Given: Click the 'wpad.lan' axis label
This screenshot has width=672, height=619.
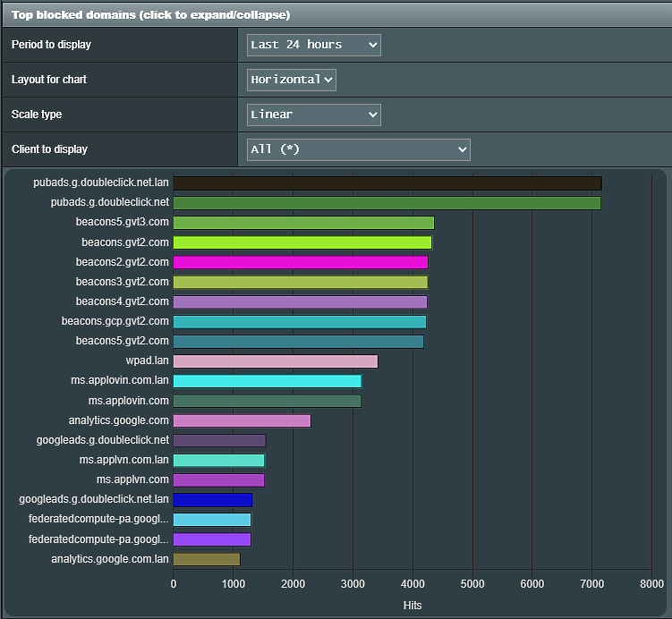Looking at the screenshot, I should coord(147,360).
